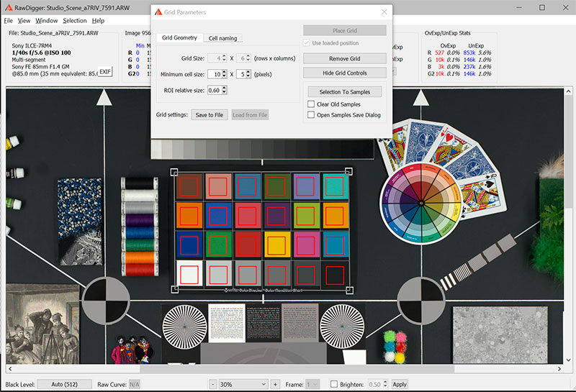Toggle the Brighten checkbox

coord(334,384)
